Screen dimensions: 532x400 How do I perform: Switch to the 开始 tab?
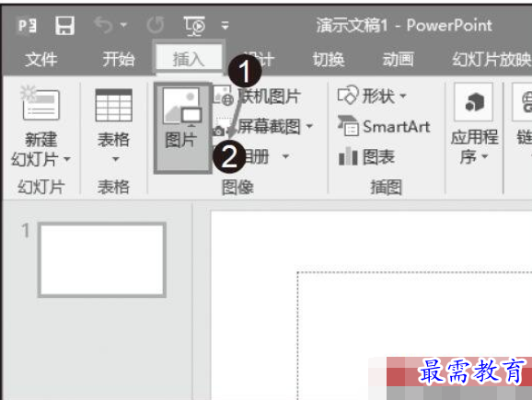pyautogui.click(x=119, y=60)
